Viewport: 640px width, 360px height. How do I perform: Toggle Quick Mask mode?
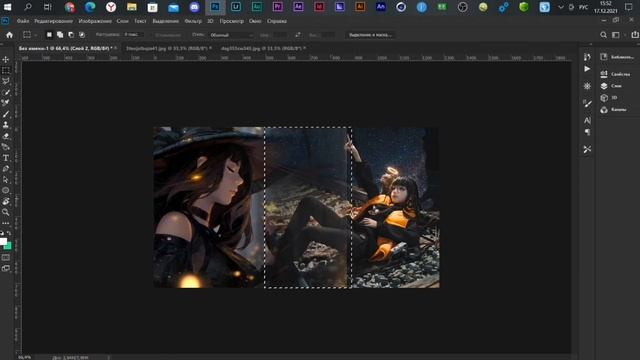(6, 258)
